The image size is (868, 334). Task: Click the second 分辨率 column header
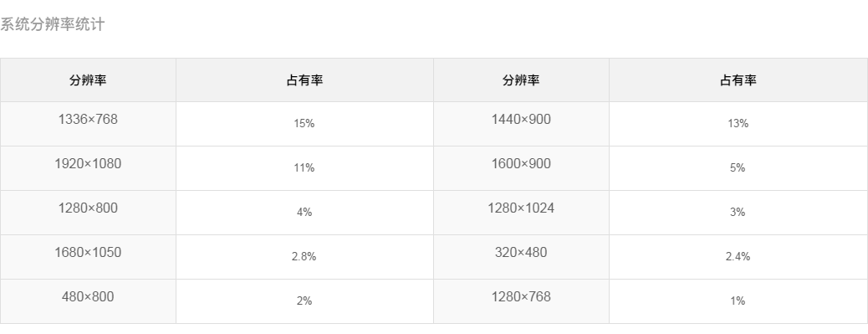coord(521,80)
